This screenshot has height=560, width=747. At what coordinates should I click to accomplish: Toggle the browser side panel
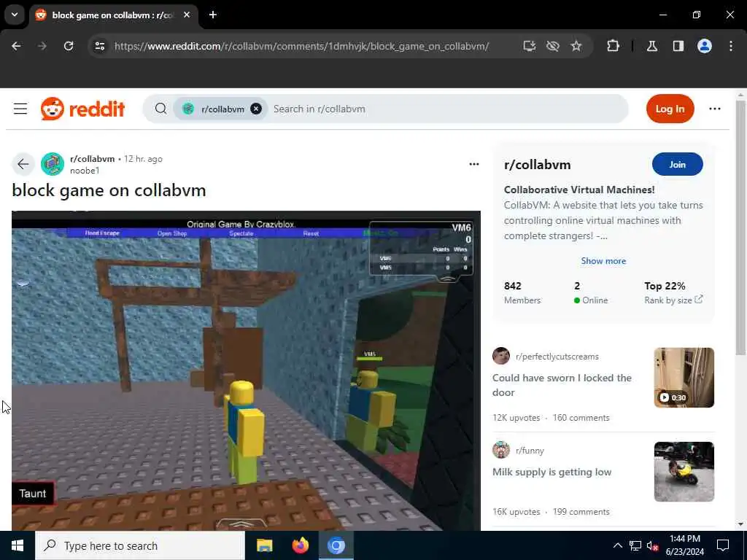click(678, 46)
